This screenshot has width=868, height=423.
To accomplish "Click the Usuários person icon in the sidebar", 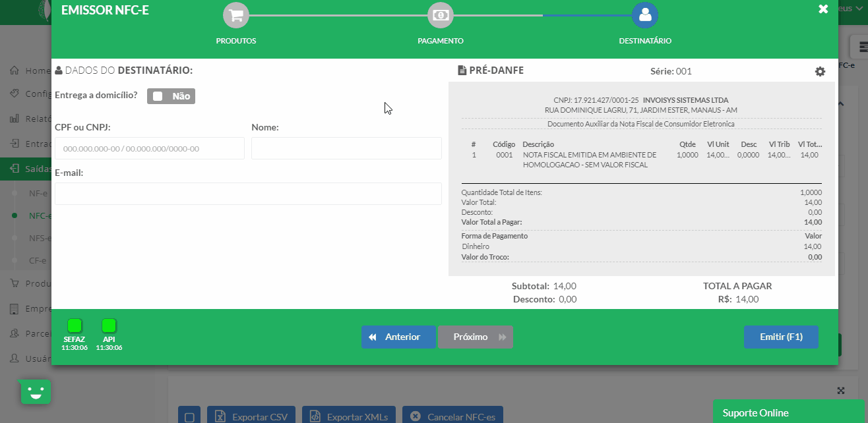I will click(15, 358).
